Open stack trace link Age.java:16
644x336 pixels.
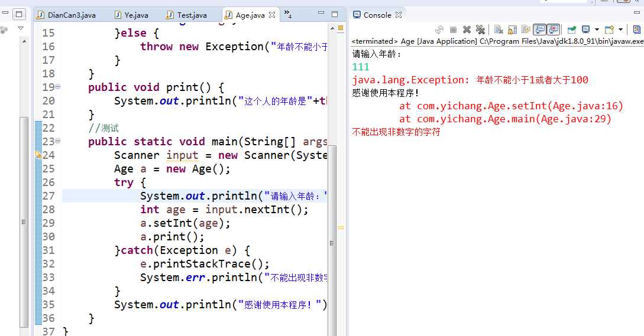pyautogui.click(x=585, y=106)
